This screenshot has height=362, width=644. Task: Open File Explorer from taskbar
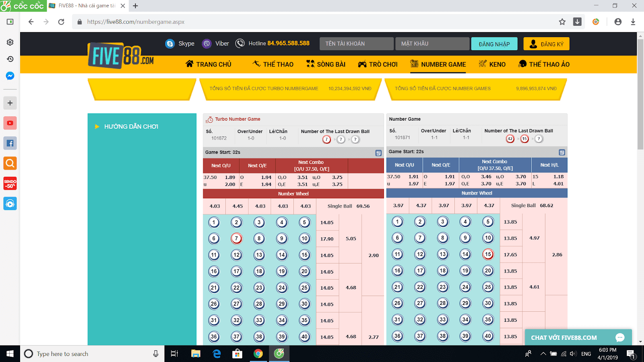[x=196, y=354]
